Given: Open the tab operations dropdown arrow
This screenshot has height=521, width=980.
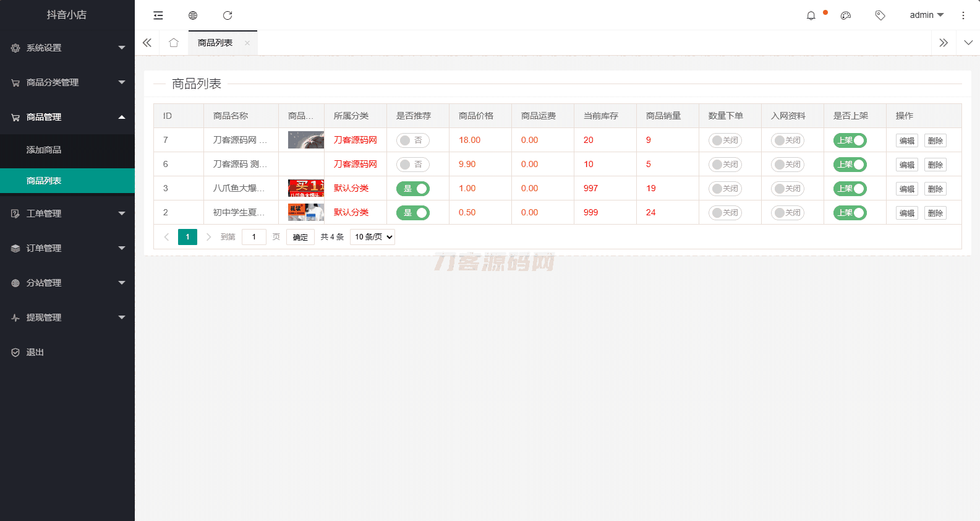Looking at the screenshot, I should coord(968,43).
